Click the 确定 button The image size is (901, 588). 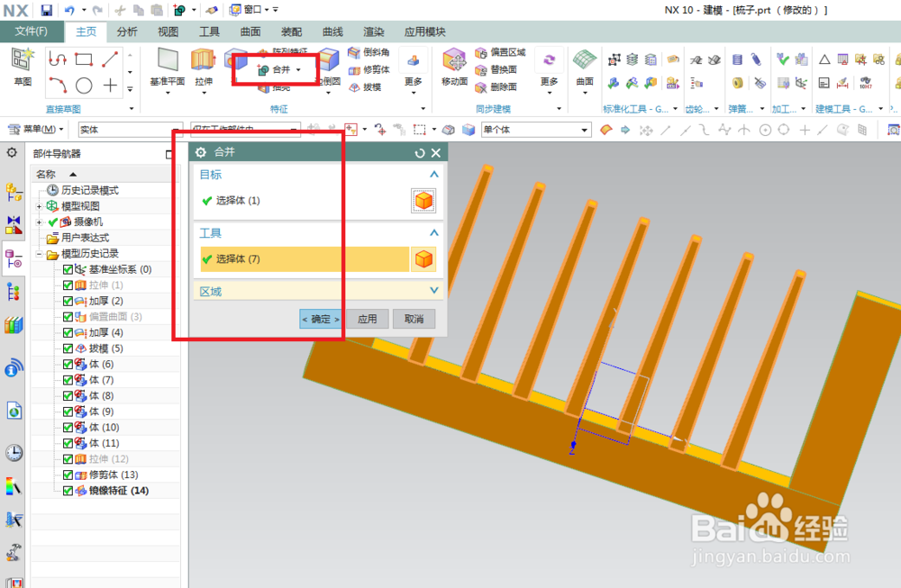click(321, 319)
